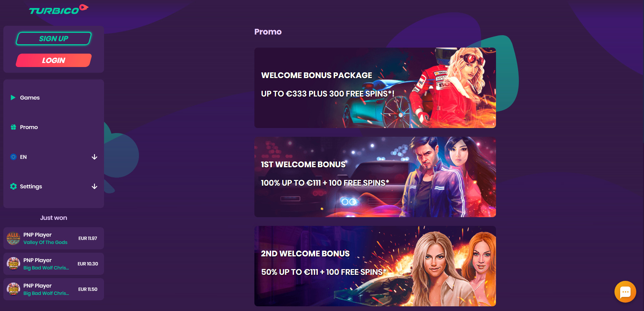644x311 pixels.
Task: Expand the Settings dropdown arrow
Action: click(x=95, y=186)
